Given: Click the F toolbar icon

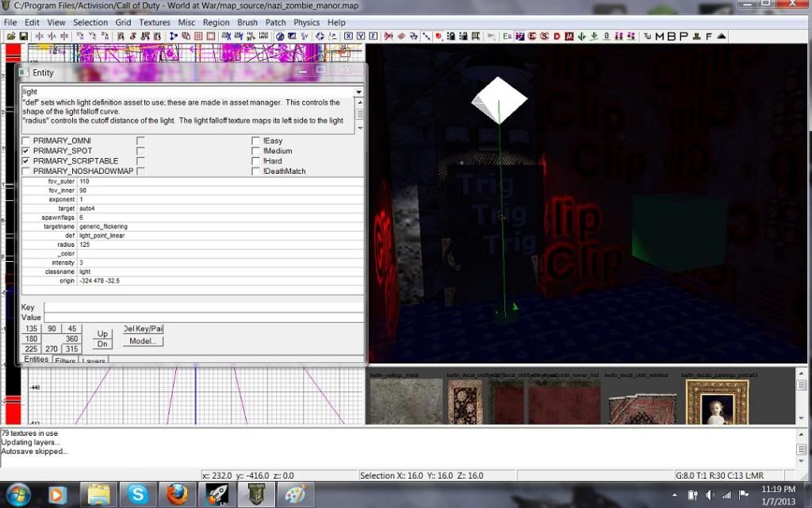Looking at the screenshot, I should 708,37.
